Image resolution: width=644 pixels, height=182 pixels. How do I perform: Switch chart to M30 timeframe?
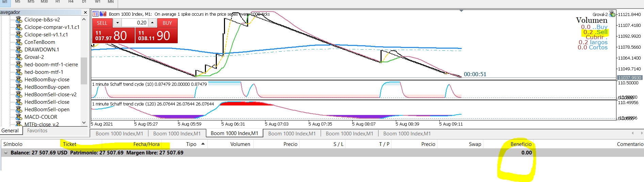click(x=44, y=2)
